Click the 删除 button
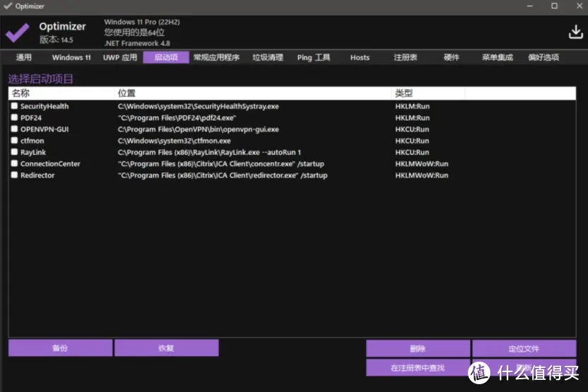Viewport: 588px width, 392px height. 418,349
